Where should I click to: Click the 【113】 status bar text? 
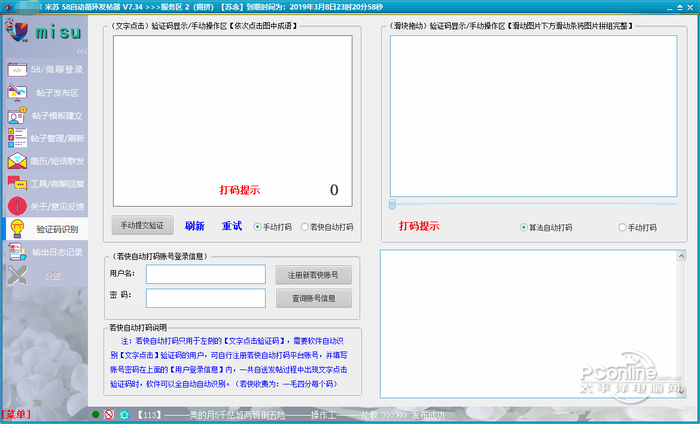pos(148,415)
